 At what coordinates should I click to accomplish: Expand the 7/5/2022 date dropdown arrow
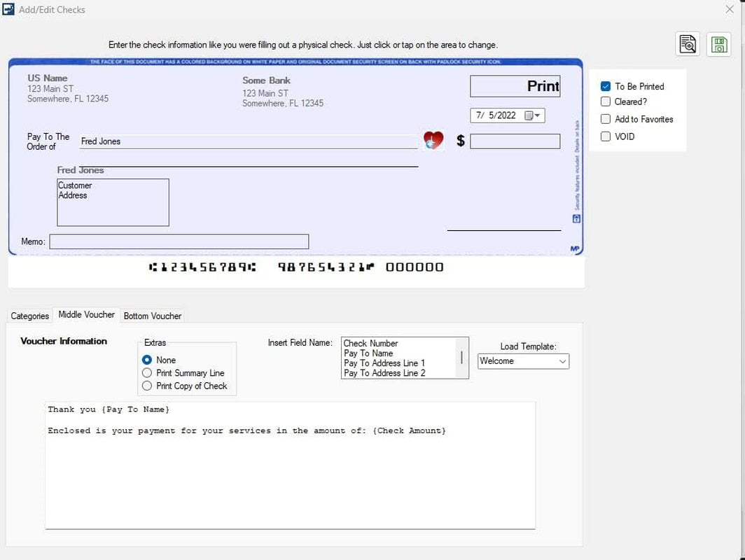537,115
